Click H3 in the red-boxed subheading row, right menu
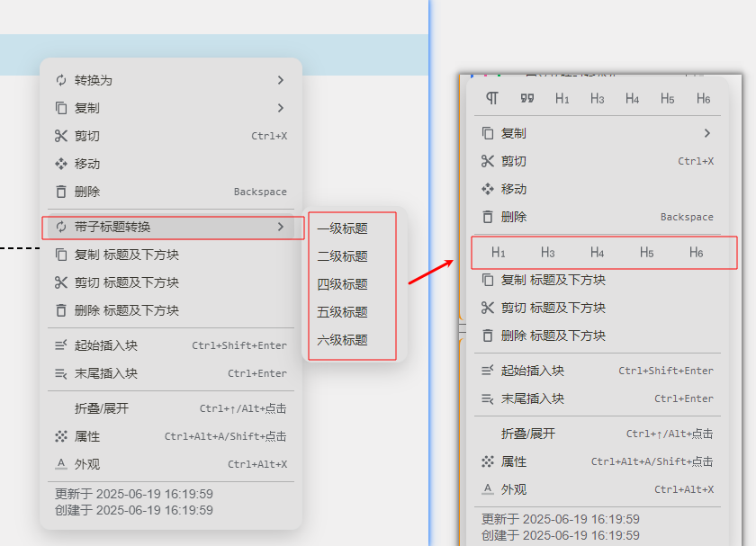Screen dimensions: 756x546 tap(548, 252)
